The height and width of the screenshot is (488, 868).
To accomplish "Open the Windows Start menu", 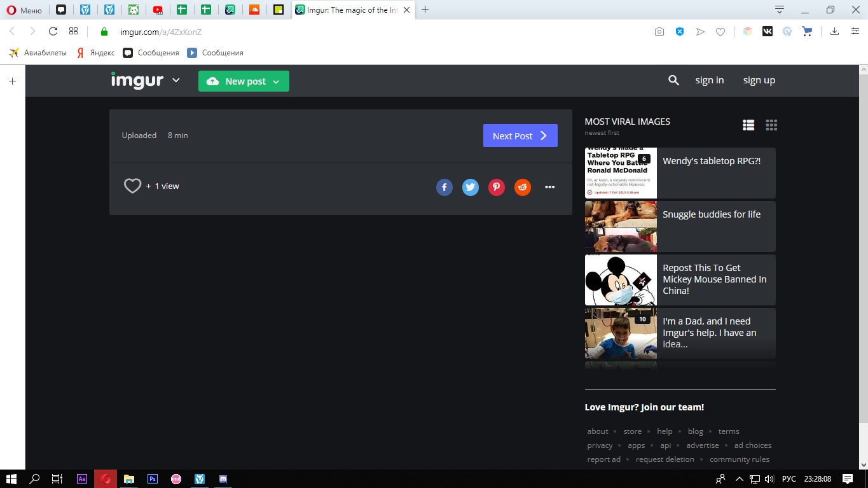I will [11, 478].
